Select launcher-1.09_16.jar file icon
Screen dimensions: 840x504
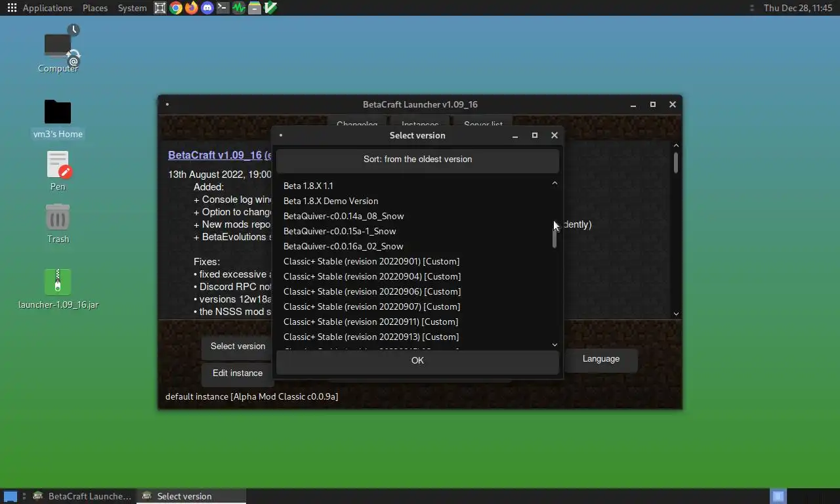[x=58, y=282]
